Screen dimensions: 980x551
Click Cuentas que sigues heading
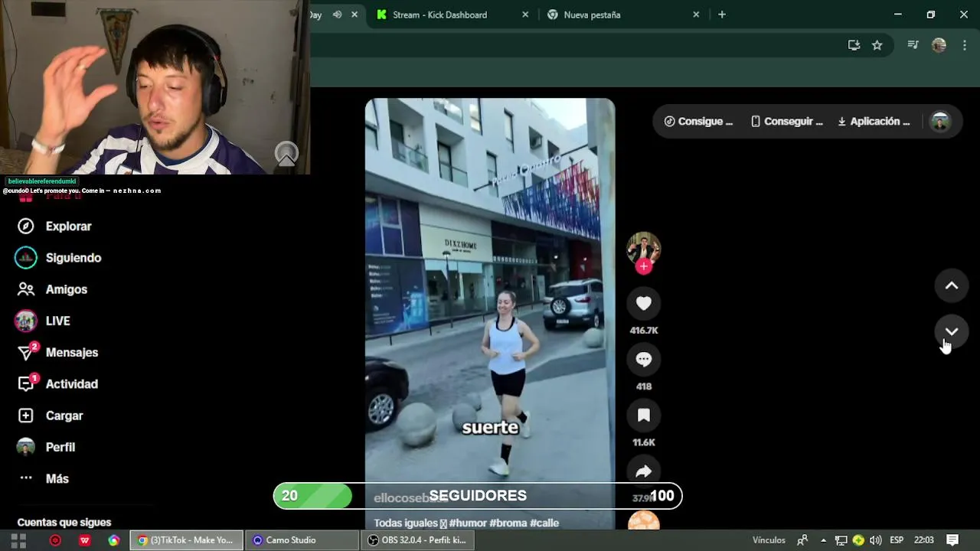click(64, 522)
